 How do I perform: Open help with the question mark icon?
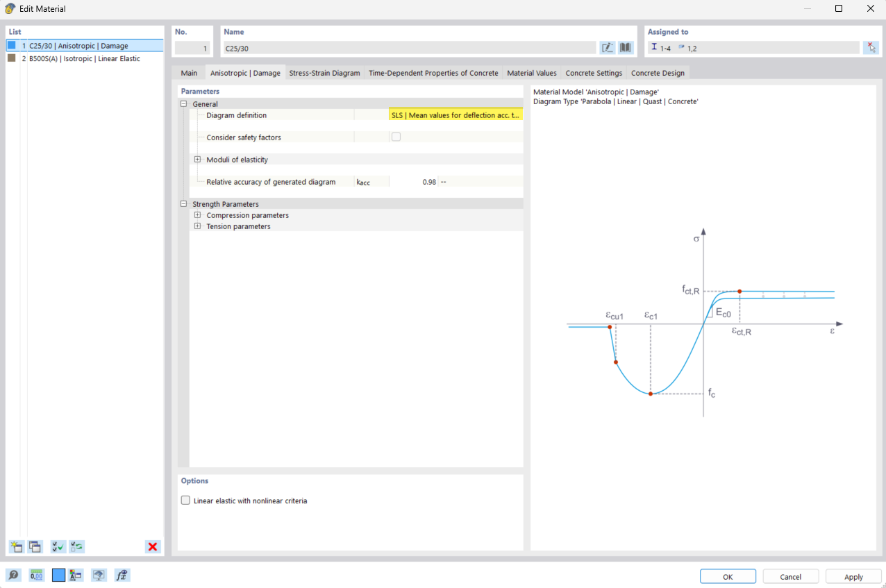14,575
